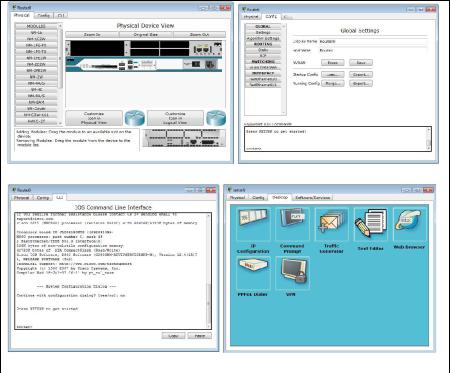Select the NM-8A/S module
This screenshot has height=373, width=450.
click(x=36, y=96)
